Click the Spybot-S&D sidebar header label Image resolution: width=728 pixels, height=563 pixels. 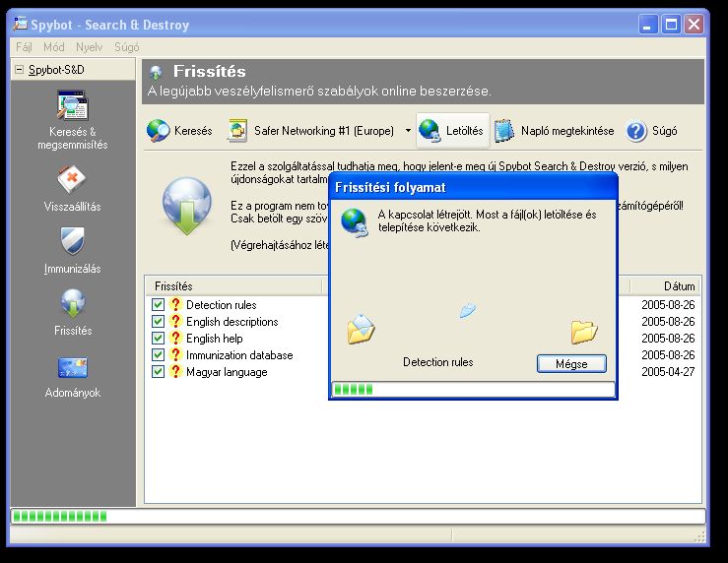pos(56,70)
